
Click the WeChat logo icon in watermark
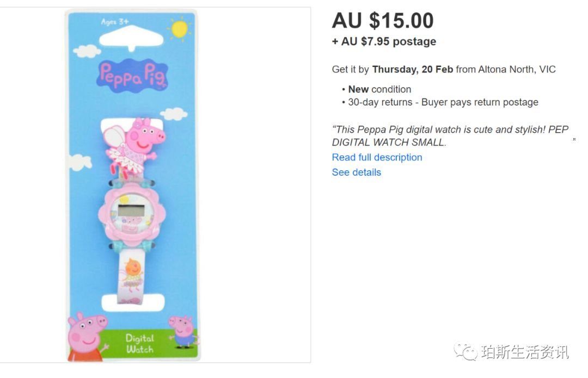465,352
